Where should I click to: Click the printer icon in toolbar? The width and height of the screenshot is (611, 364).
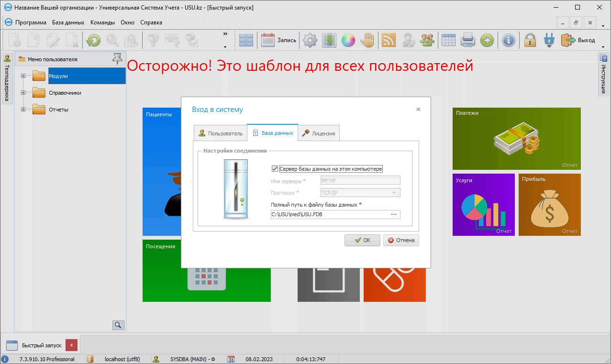click(x=467, y=41)
